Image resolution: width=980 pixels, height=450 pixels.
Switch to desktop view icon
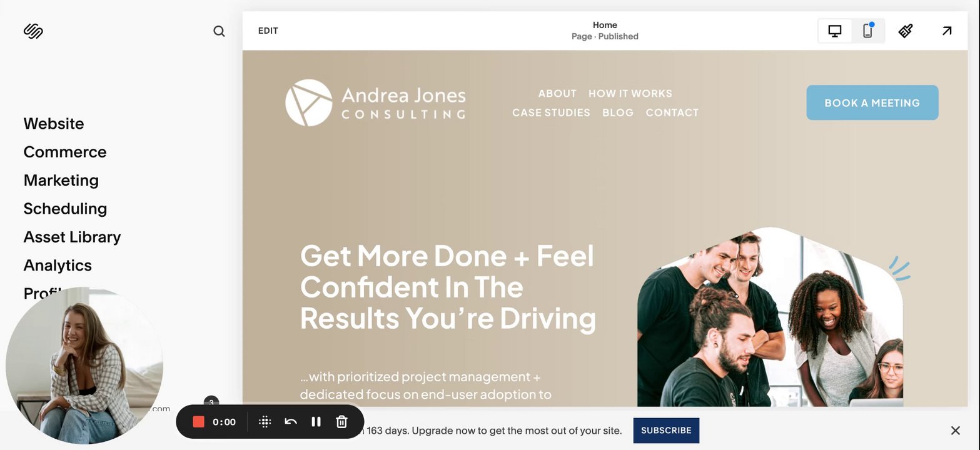pos(835,31)
